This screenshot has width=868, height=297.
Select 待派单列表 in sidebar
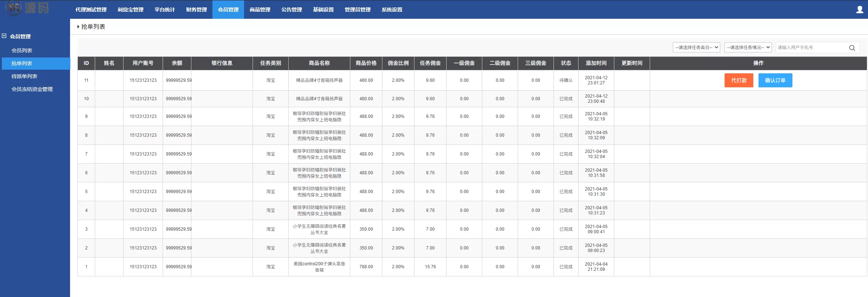tap(24, 76)
